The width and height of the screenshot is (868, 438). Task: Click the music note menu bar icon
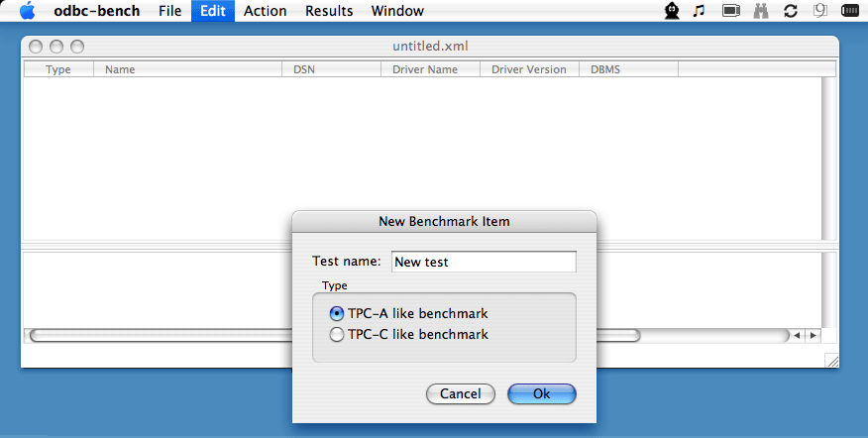[x=699, y=11]
